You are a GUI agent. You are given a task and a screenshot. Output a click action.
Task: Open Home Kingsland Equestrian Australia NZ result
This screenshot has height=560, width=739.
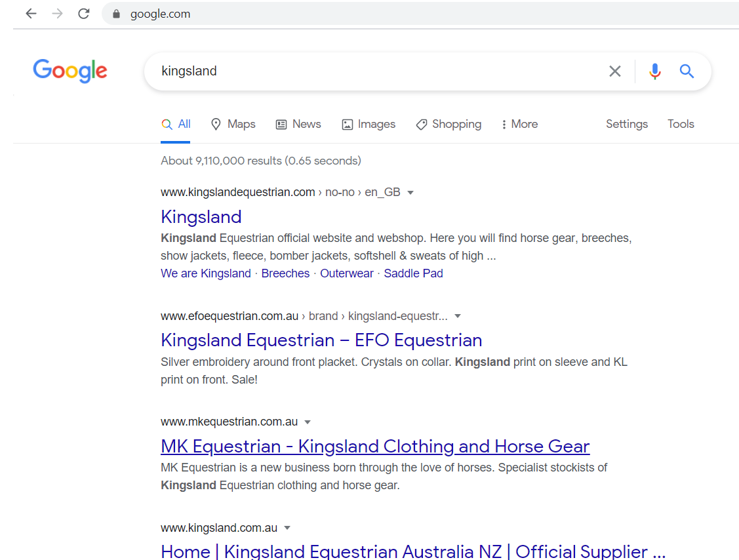click(x=413, y=551)
